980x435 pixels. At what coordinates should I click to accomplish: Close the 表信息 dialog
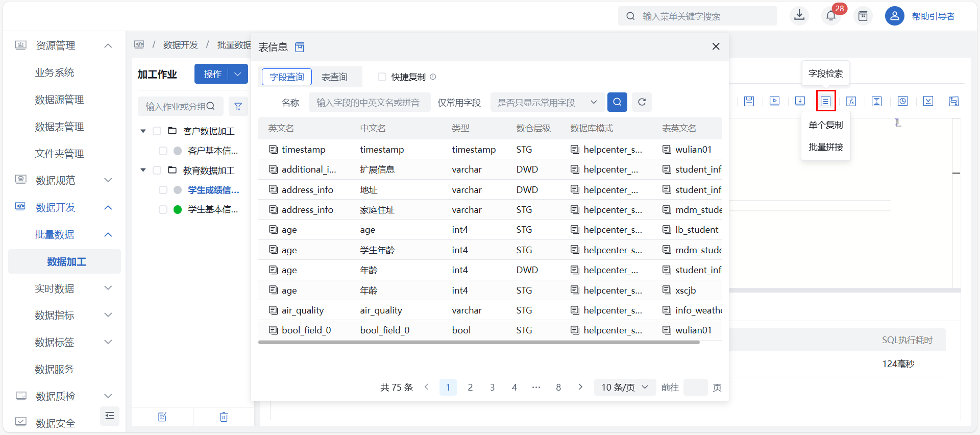point(716,46)
